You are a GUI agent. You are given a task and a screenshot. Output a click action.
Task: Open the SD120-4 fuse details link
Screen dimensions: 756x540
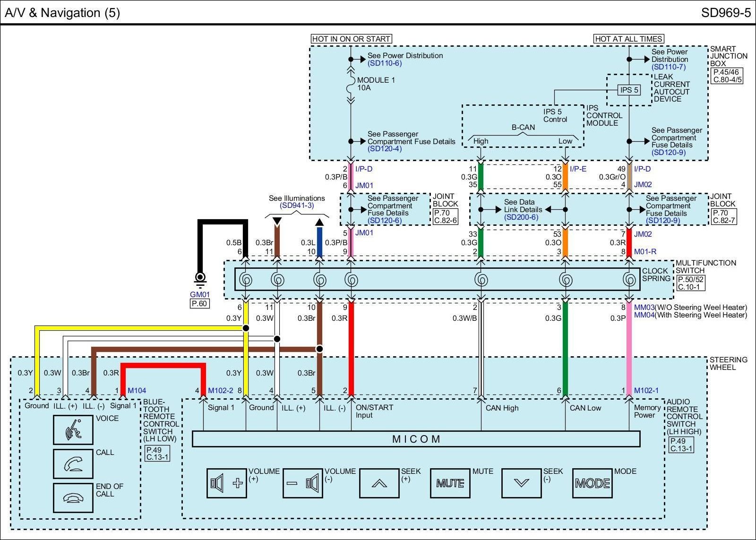(x=385, y=149)
